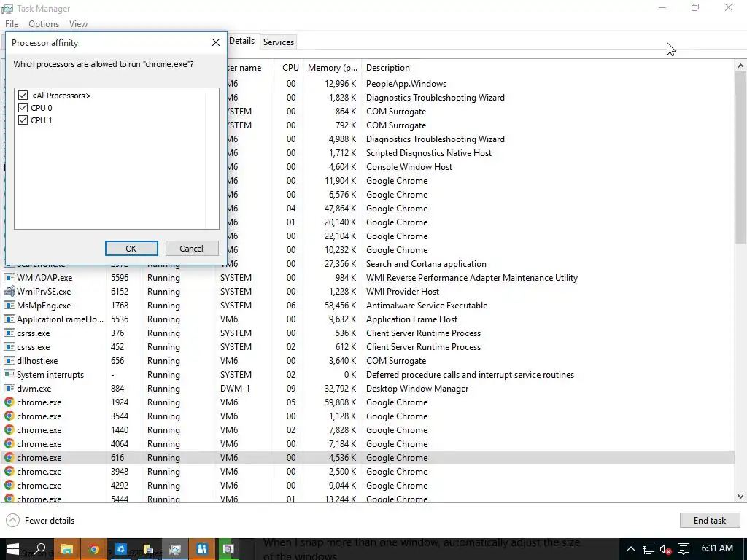Uncheck the All Processors checkbox
The height and width of the screenshot is (560, 747).
(x=23, y=96)
